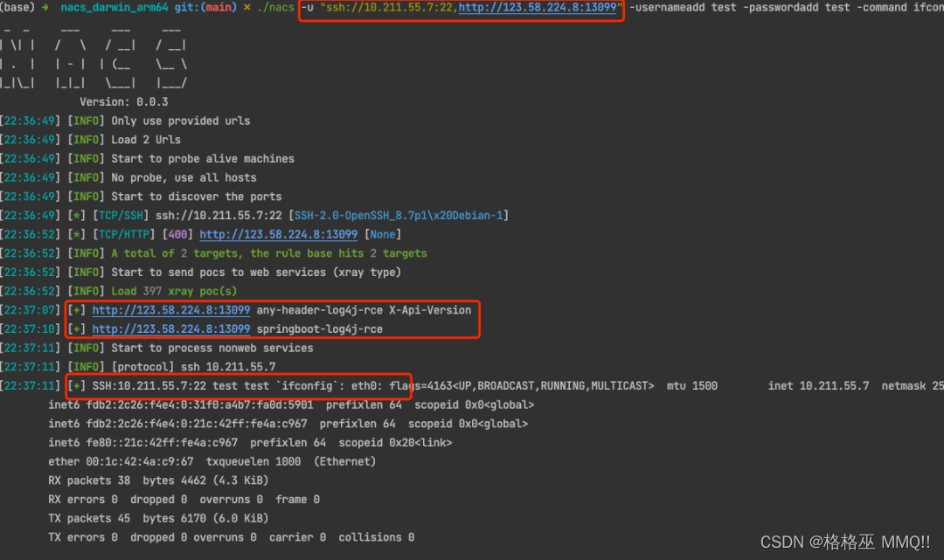The width and height of the screenshot is (944, 560).
Task: Click 'Start to send pocs to web services'
Action: (256, 273)
